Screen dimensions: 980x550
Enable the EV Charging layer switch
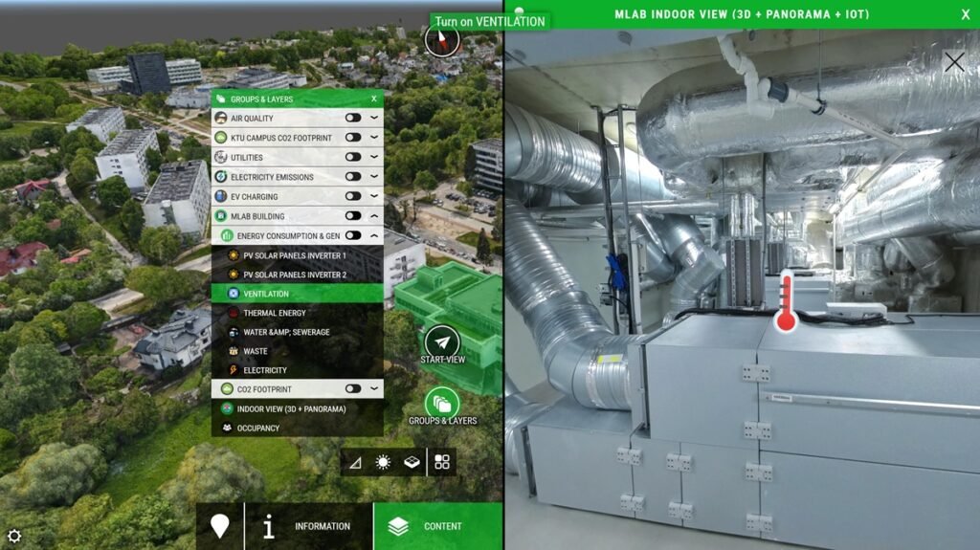tap(353, 196)
